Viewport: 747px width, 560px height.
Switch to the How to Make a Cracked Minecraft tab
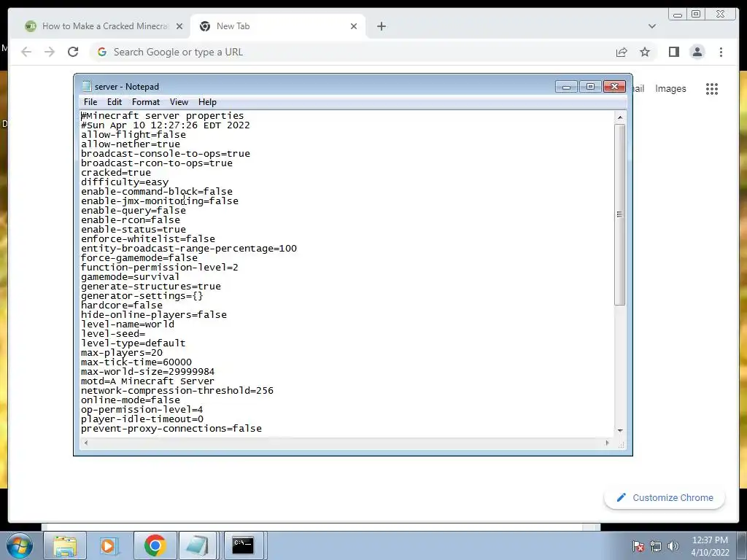104,26
